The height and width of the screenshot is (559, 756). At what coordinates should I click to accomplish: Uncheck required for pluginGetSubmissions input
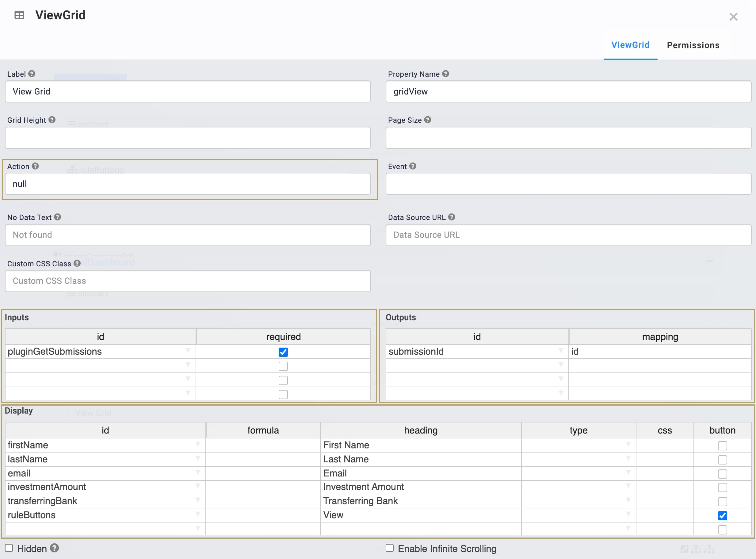pos(283,352)
